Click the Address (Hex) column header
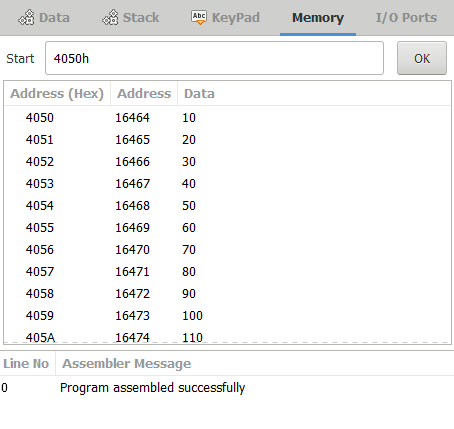 (57, 94)
